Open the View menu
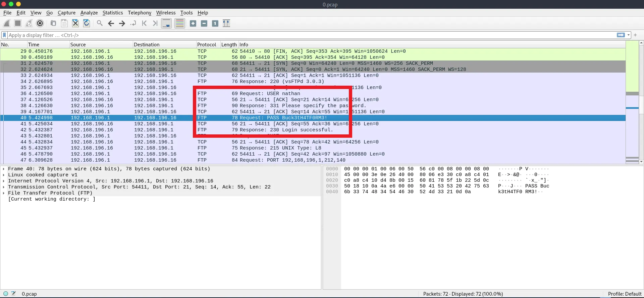The width and height of the screenshot is (644, 298). pos(36,13)
